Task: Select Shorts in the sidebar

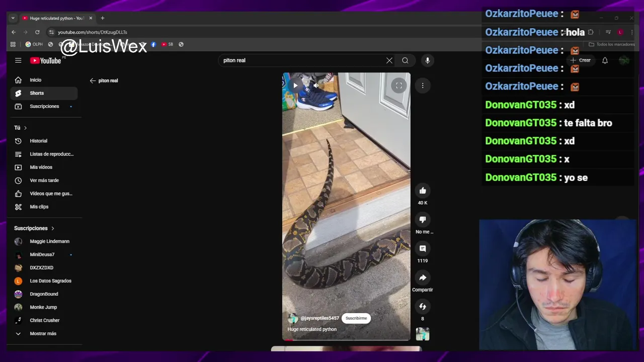Action: click(44, 93)
